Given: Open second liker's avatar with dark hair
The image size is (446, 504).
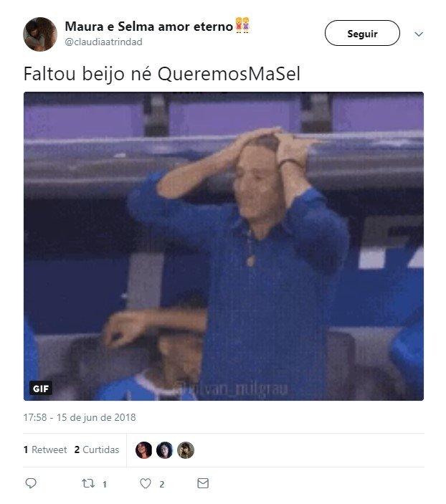Looking at the screenshot, I should click(x=165, y=450).
